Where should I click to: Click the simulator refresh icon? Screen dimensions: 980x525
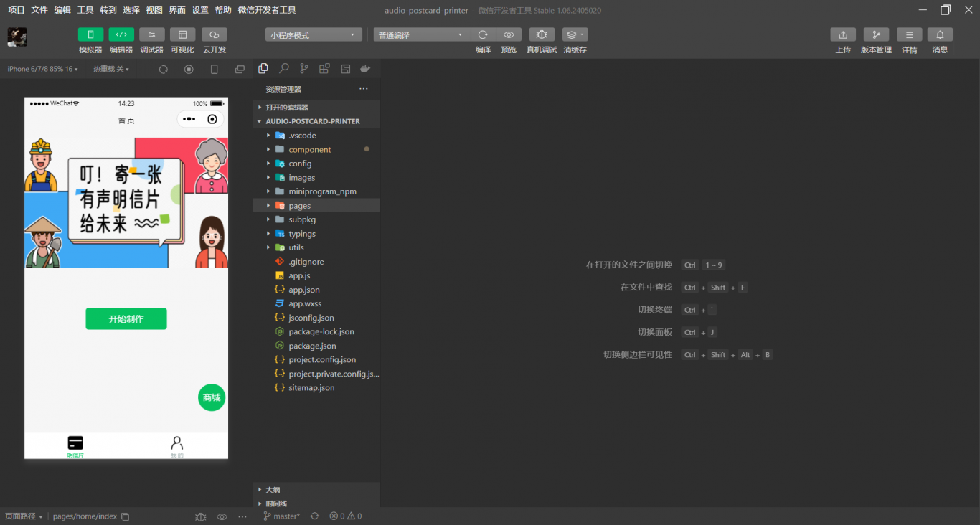point(164,70)
